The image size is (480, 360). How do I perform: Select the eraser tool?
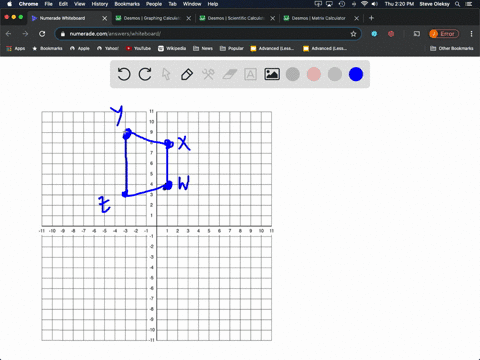point(229,74)
